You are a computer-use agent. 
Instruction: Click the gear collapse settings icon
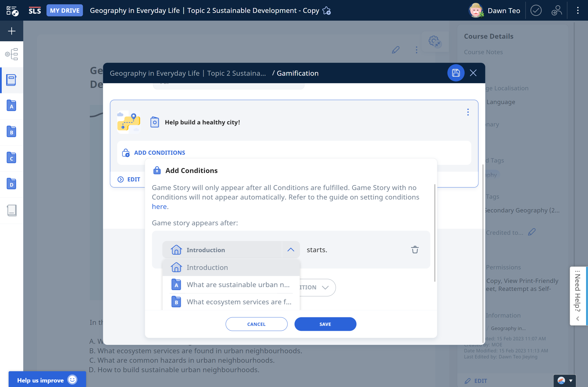pos(435,41)
